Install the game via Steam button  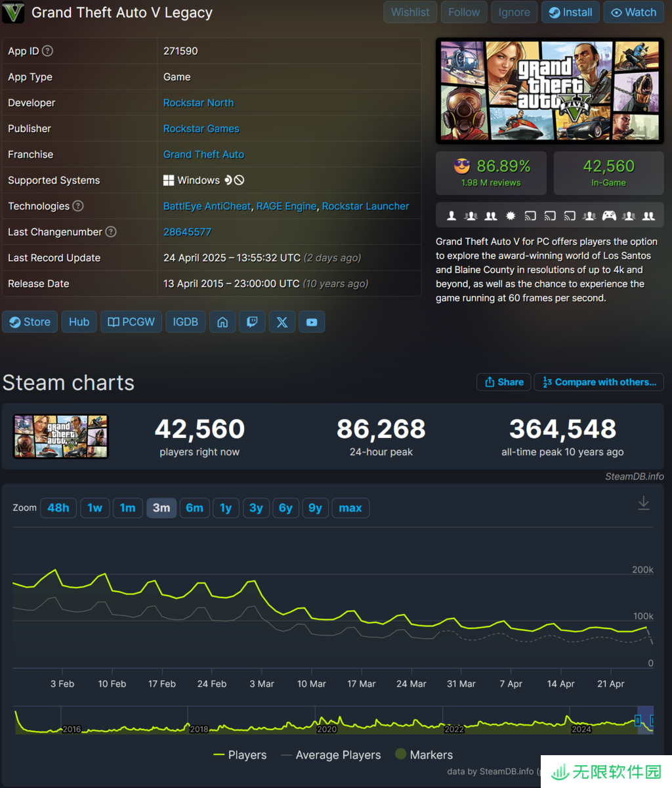click(570, 12)
